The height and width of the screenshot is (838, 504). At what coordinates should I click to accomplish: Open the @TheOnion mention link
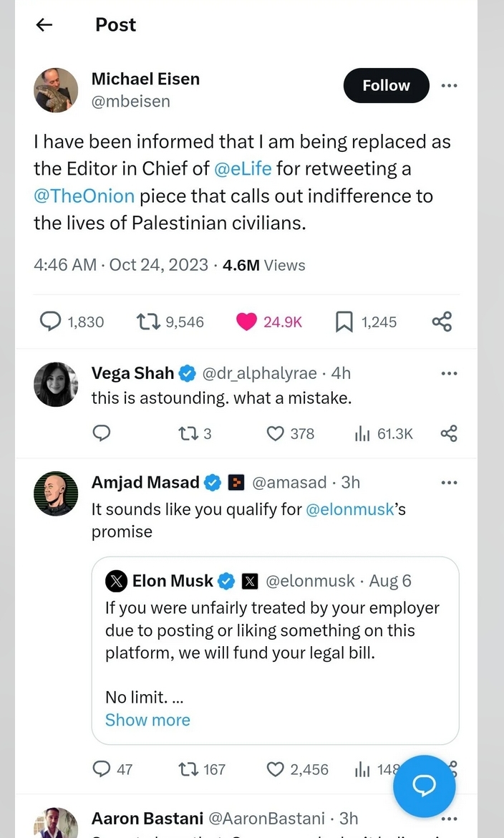pos(84,196)
